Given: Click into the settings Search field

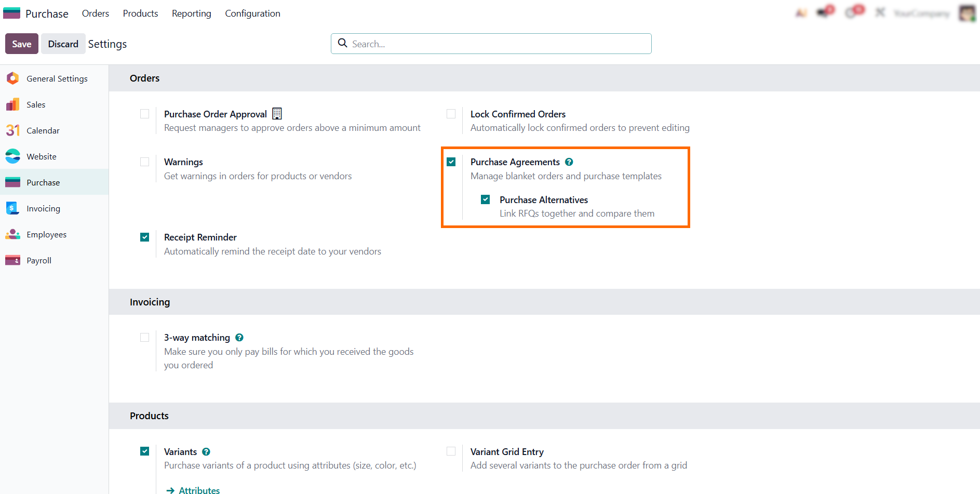Looking at the screenshot, I should tap(491, 44).
